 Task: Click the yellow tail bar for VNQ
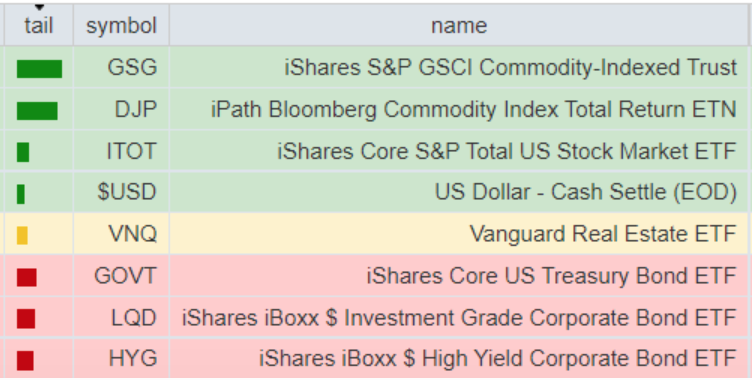coord(22,235)
